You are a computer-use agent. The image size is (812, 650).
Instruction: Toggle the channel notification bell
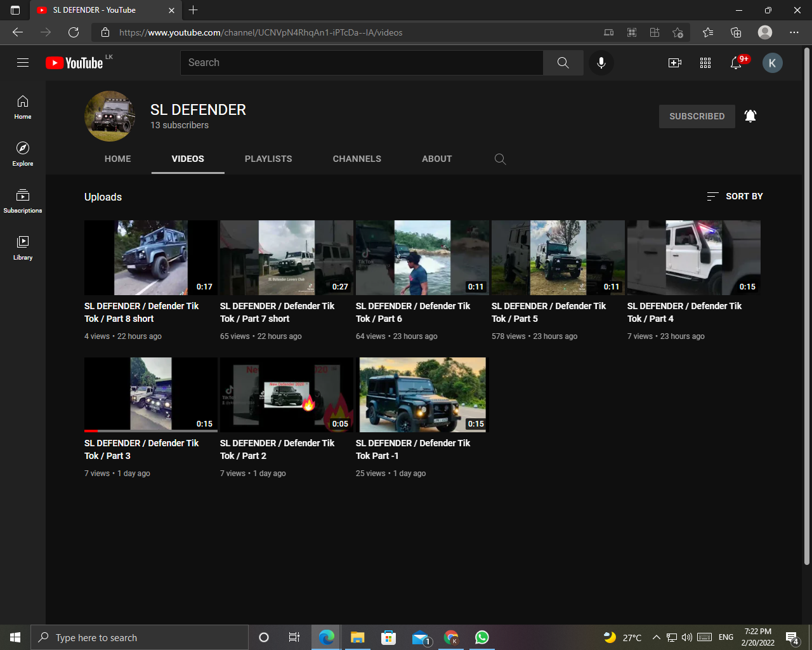click(x=750, y=116)
